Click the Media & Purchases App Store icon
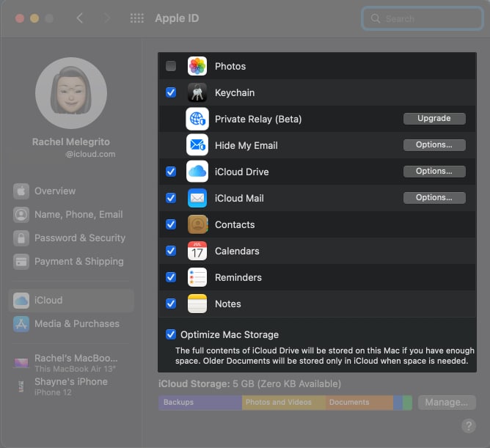 [21, 324]
